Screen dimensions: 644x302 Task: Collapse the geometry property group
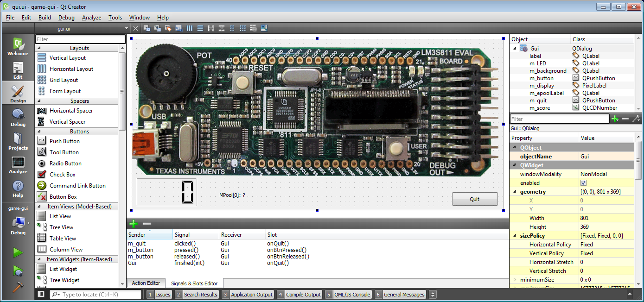[x=515, y=192]
